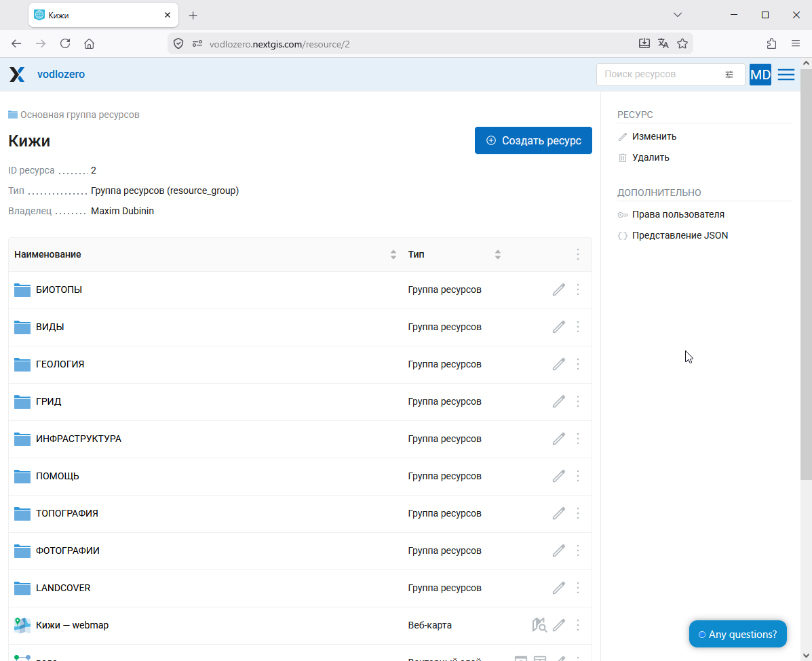This screenshot has height=661, width=812.
Task: Edit the ТОПОГРАФИЯ group with pencil icon
Action: (x=558, y=513)
